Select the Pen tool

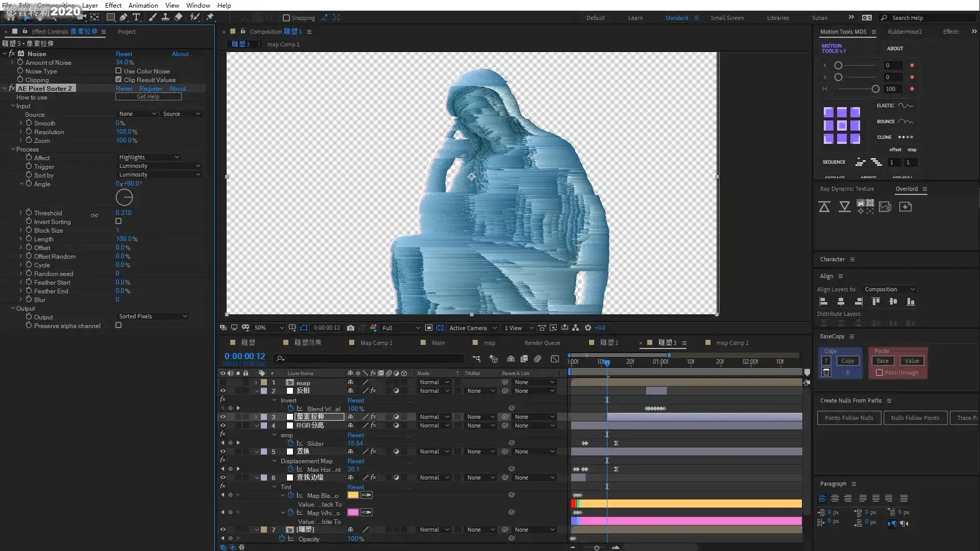(x=124, y=17)
